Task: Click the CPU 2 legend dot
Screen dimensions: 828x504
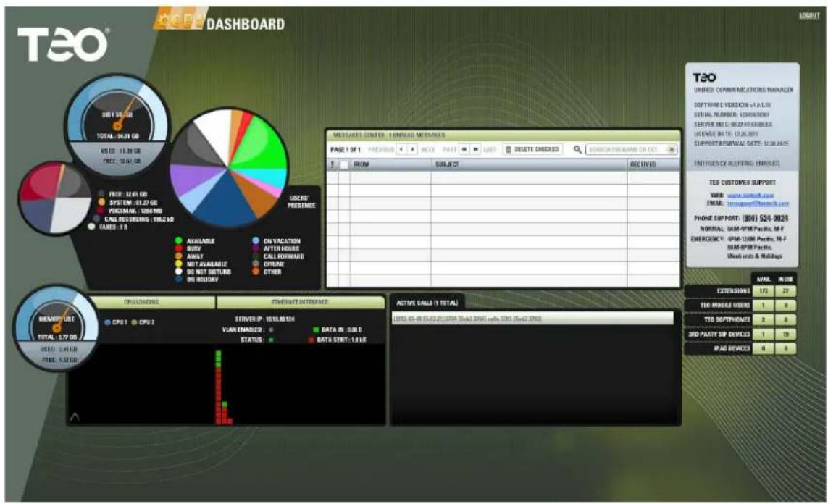Action: pyautogui.click(x=134, y=322)
